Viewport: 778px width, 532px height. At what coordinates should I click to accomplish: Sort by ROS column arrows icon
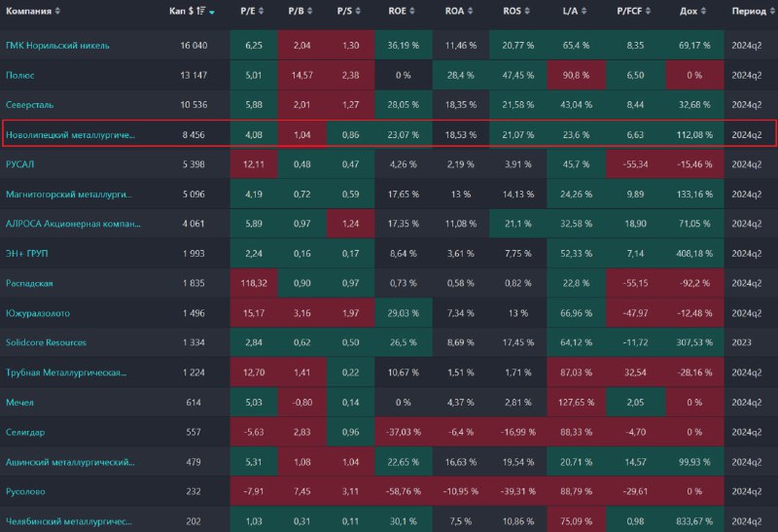pyautogui.click(x=527, y=11)
